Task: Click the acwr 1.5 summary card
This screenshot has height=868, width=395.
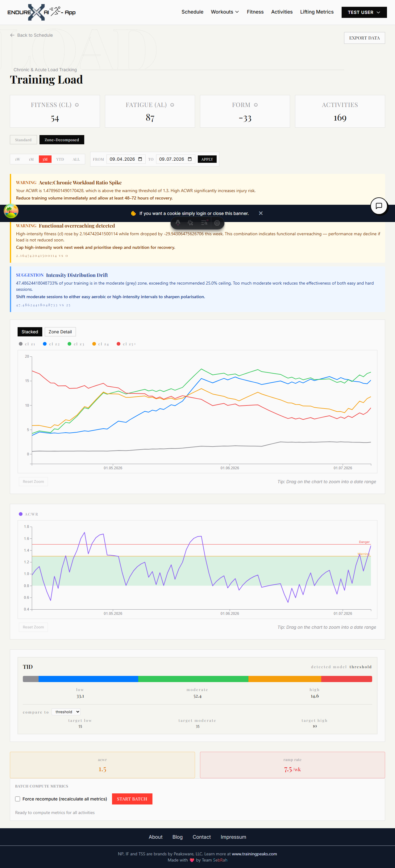Action: (x=102, y=765)
